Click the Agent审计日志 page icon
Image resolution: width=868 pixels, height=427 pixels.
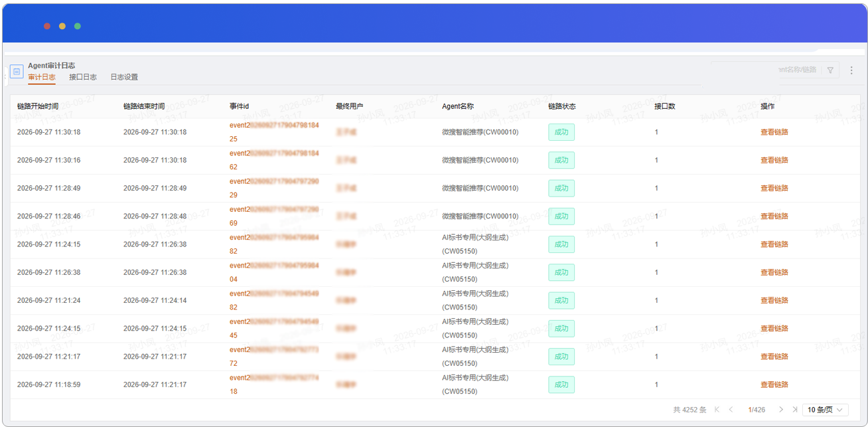[16, 72]
